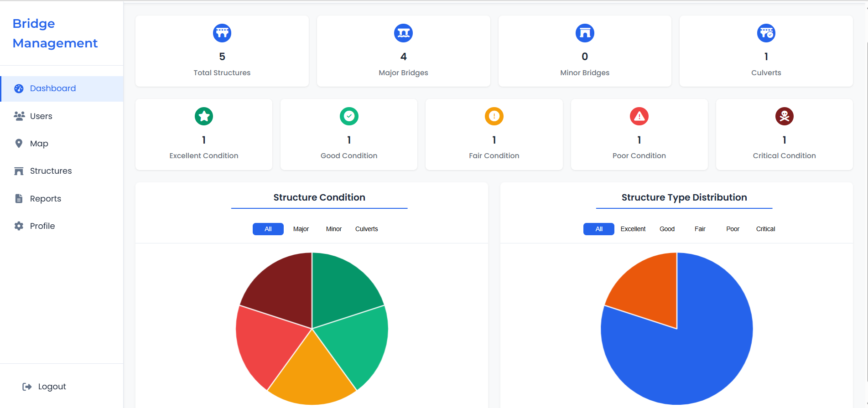Click the Culverts check bridge icon
This screenshot has height=408, width=868.
[766, 33]
